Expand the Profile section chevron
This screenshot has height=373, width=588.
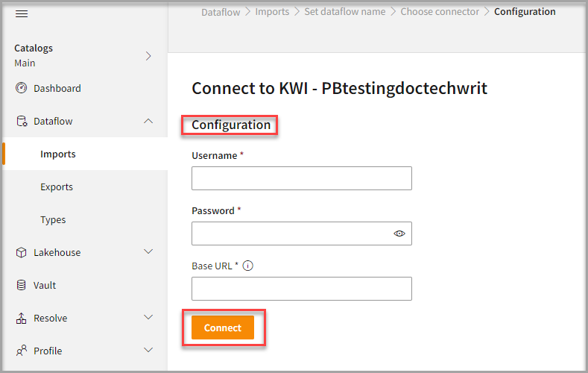pyautogui.click(x=148, y=351)
